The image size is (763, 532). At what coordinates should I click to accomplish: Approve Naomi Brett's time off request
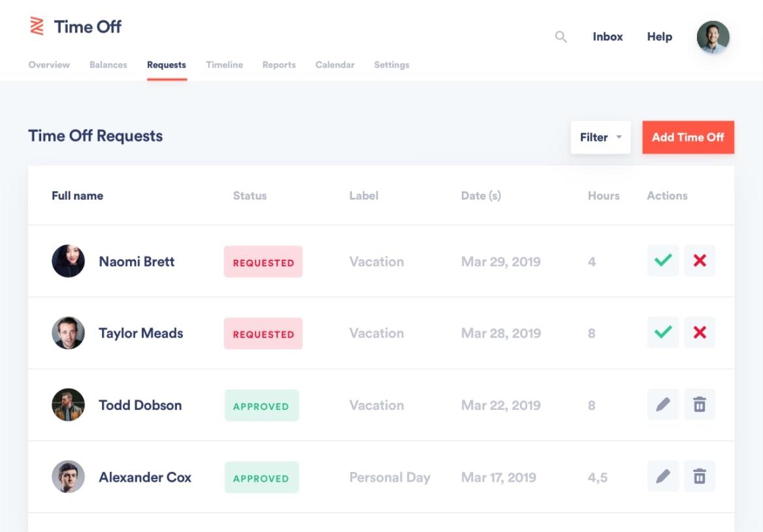click(x=663, y=261)
